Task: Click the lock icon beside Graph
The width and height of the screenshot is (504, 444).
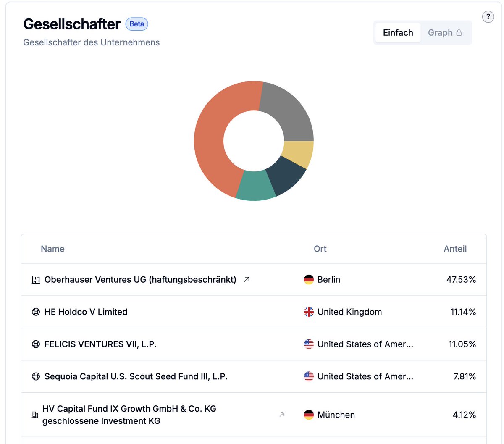Action: (x=459, y=33)
